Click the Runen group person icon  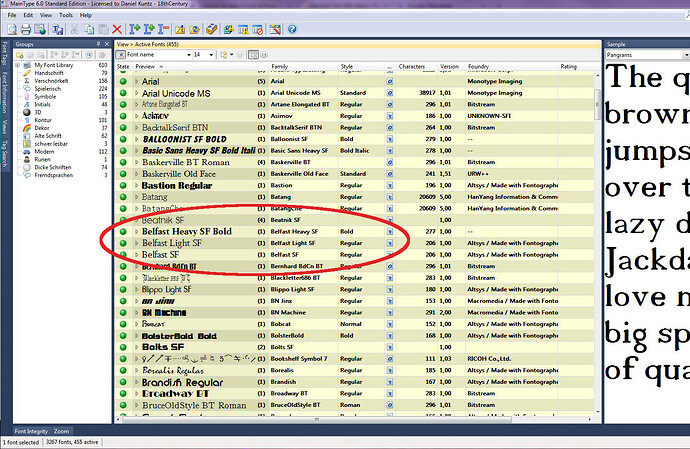tap(27, 159)
